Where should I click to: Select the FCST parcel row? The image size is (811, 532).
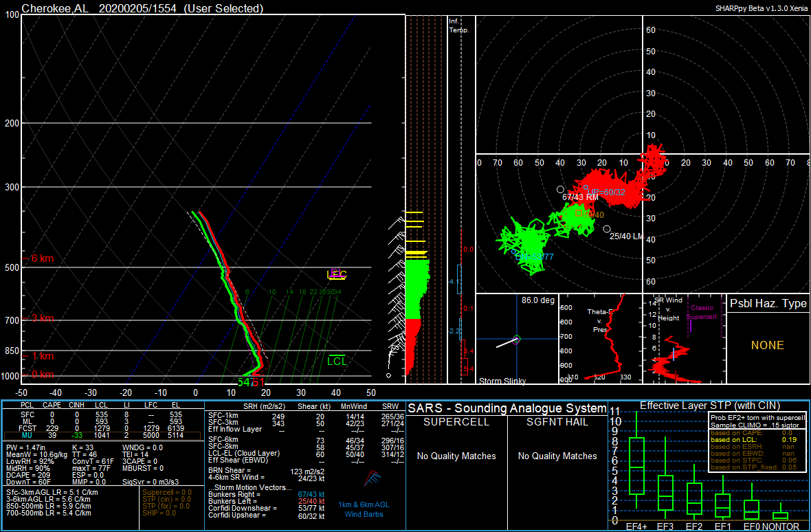(x=102, y=428)
